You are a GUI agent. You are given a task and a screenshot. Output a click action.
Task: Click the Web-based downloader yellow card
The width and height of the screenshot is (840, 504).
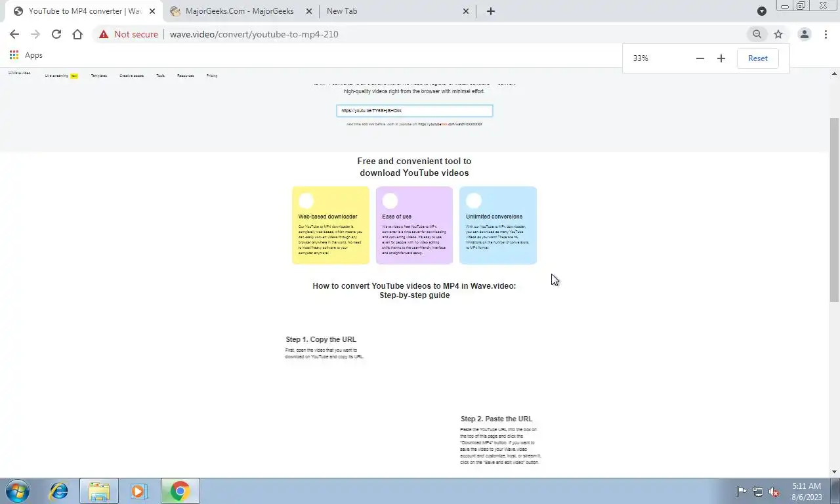[330, 225]
